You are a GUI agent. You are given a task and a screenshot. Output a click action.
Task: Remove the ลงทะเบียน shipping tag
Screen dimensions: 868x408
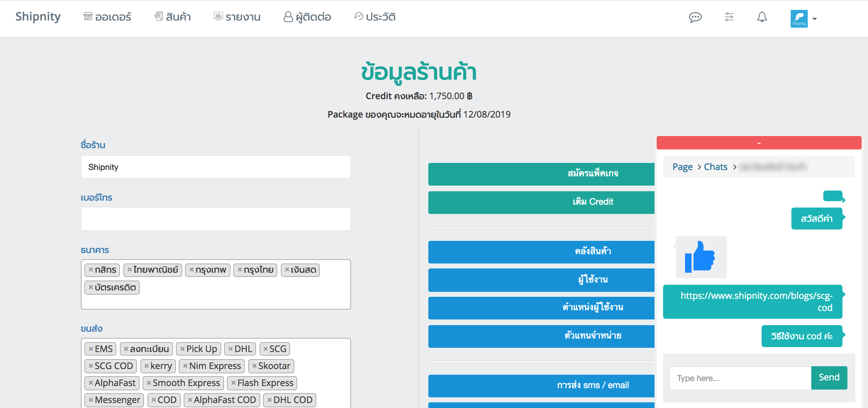[126, 349]
